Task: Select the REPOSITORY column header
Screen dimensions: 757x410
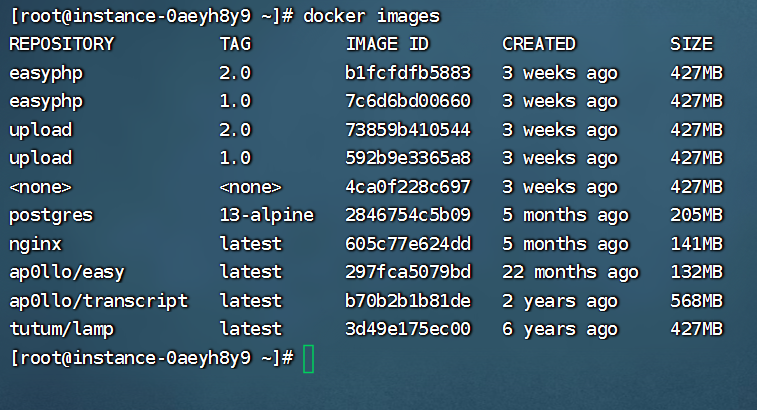Action: pos(62,44)
